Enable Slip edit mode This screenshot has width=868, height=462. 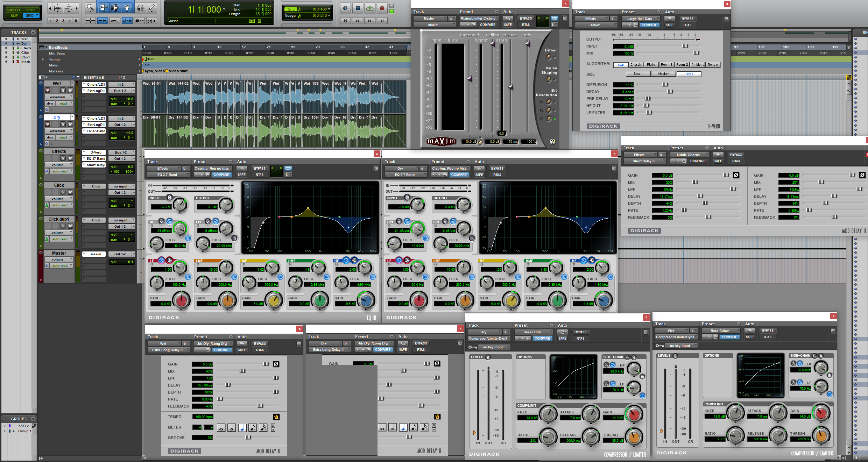[x=14, y=15]
